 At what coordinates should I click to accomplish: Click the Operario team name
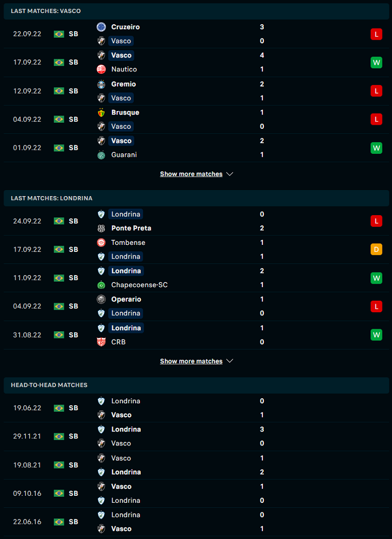pyautogui.click(x=126, y=299)
